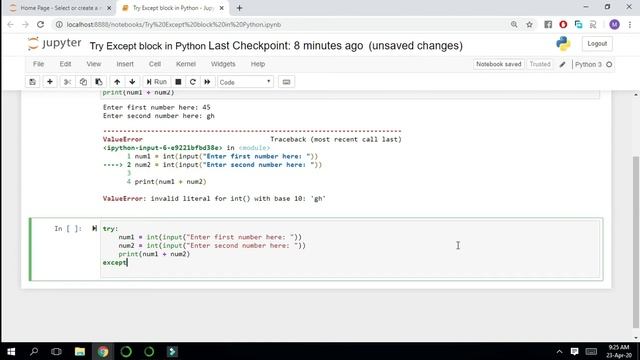Image resolution: width=640 pixels, height=360 pixels.
Task: Click the Trusted notebook indicator
Action: tap(540, 64)
